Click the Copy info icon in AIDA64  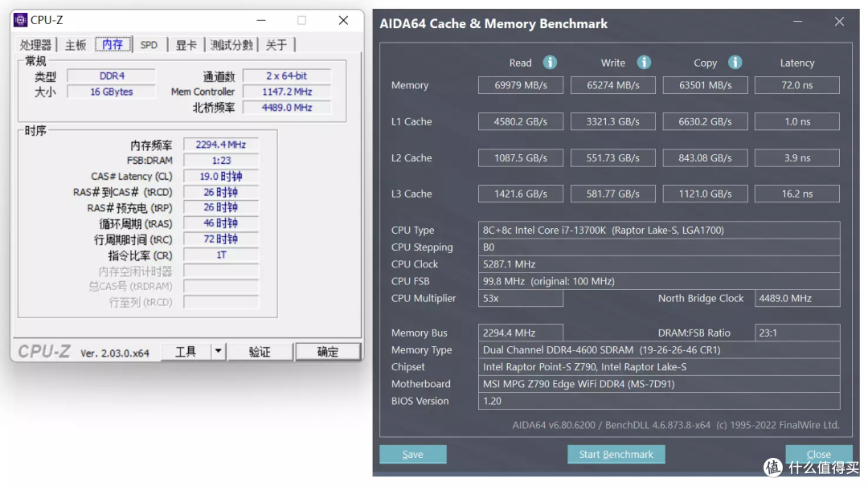point(735,62)
